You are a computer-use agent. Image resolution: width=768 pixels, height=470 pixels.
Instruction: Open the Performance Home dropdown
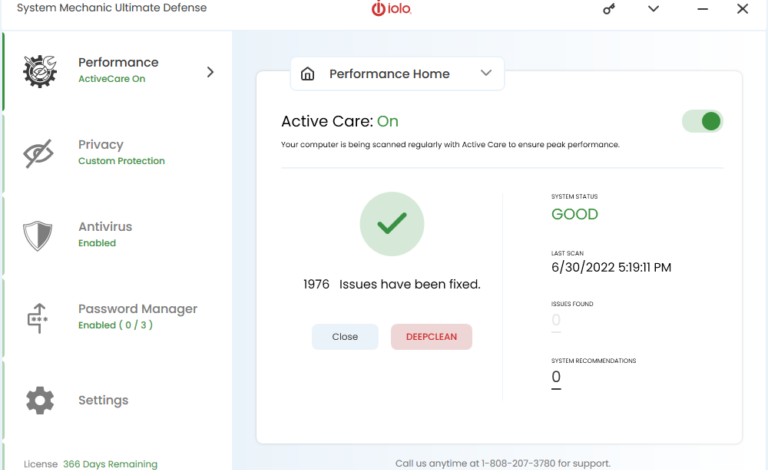click(397, 74)
